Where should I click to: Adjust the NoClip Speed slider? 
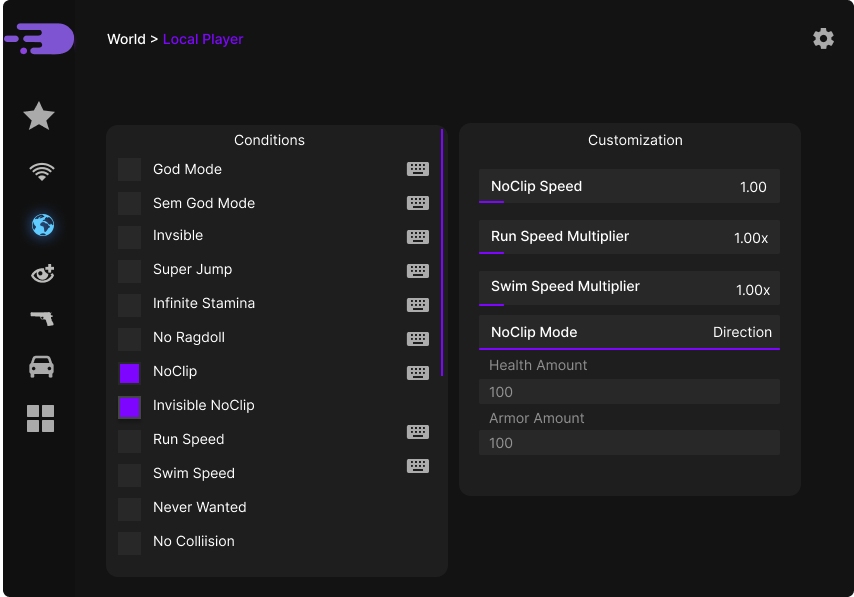(629, 186)
